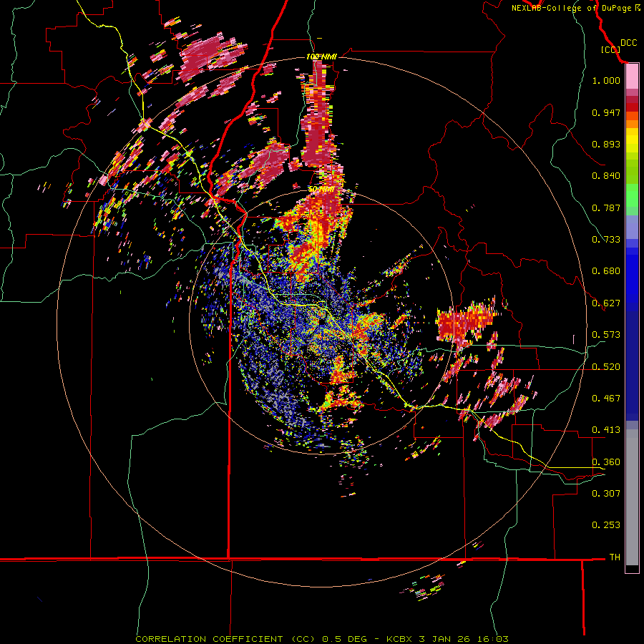Pick the bright green color bar segment
Image resolution: width=644 pixels, height=644 pixels.
(632, 195)
